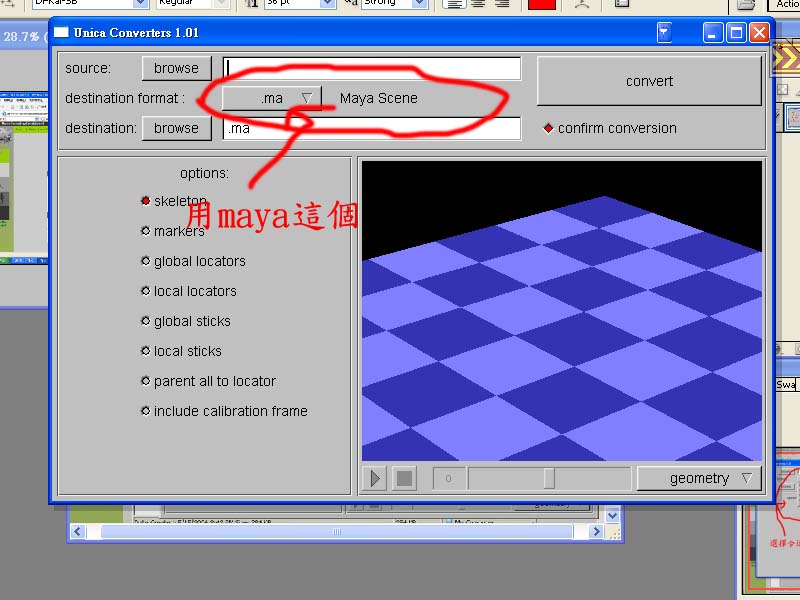Click left arrow of background window's horizontal scrollbar
Viewport: 800px width, 600px height.
(x=78, y=531)
